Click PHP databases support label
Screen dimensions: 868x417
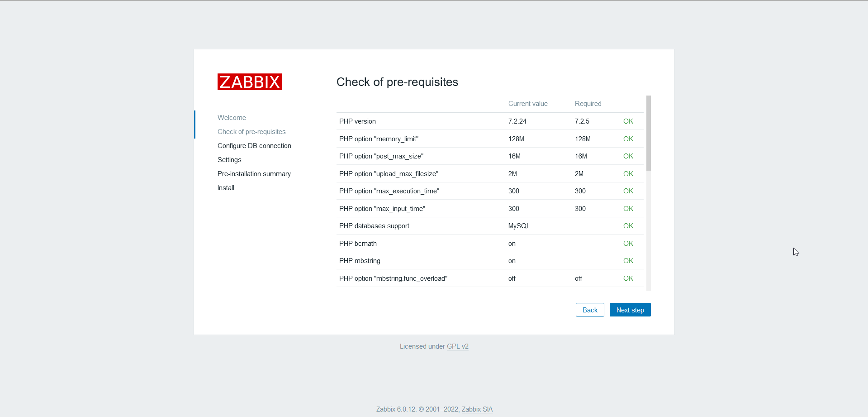coord(374,226)
